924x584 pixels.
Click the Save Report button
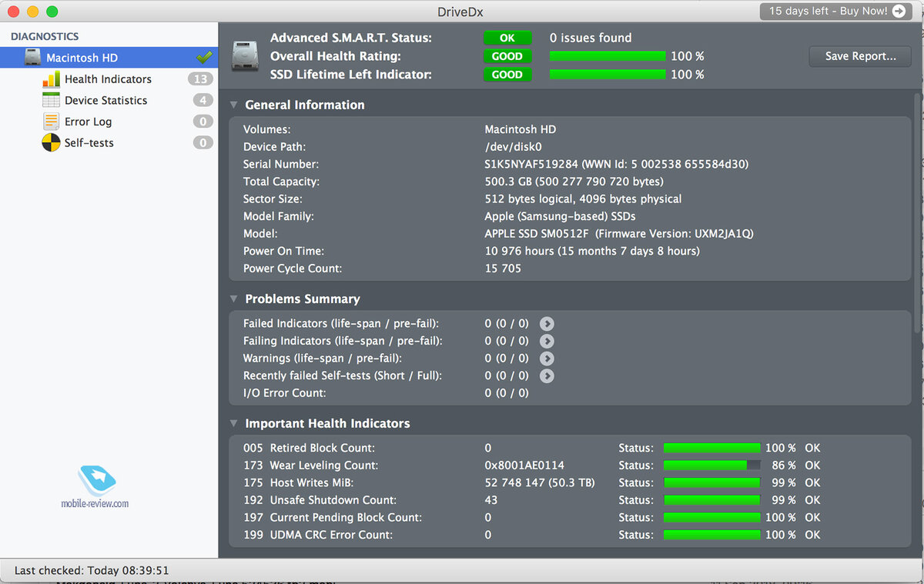[860, 56]
